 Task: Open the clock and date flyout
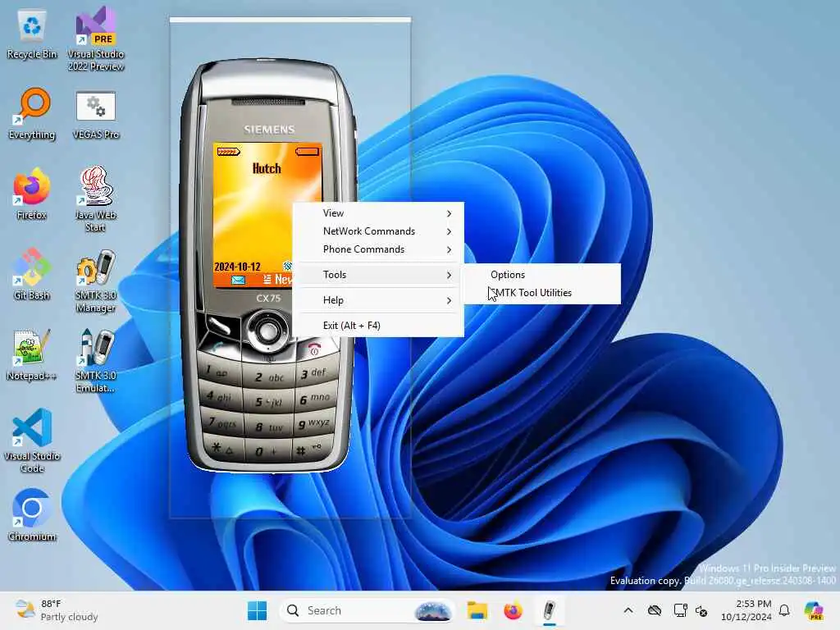(x=746, y=610)
